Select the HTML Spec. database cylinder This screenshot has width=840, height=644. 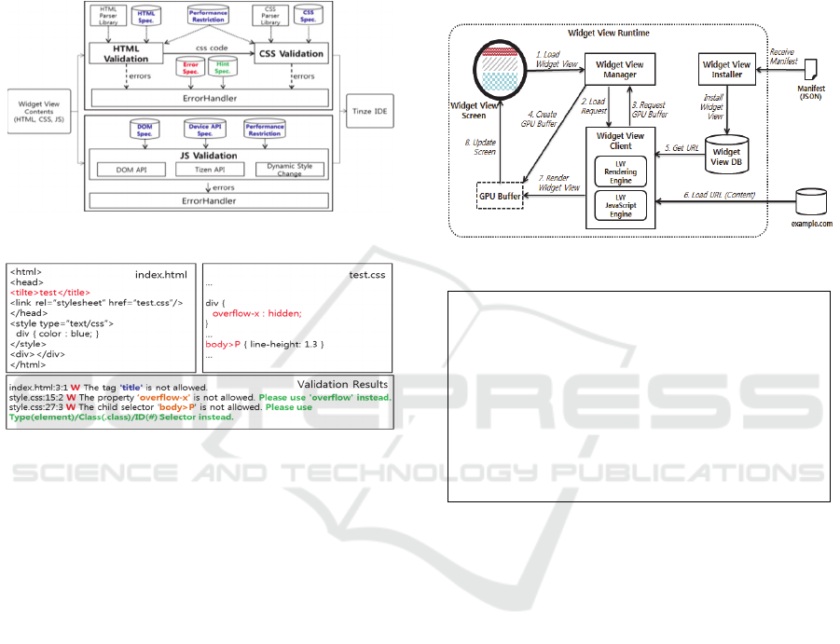click(145, 17)
